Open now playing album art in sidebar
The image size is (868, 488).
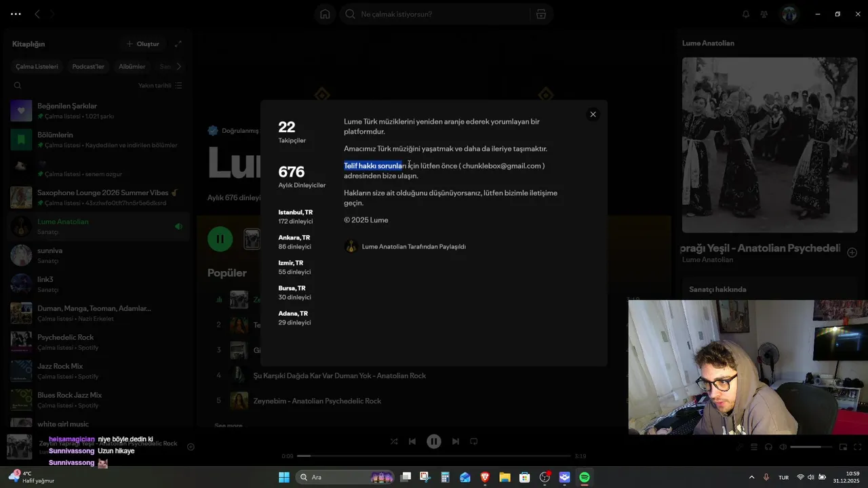coord(770,145)
